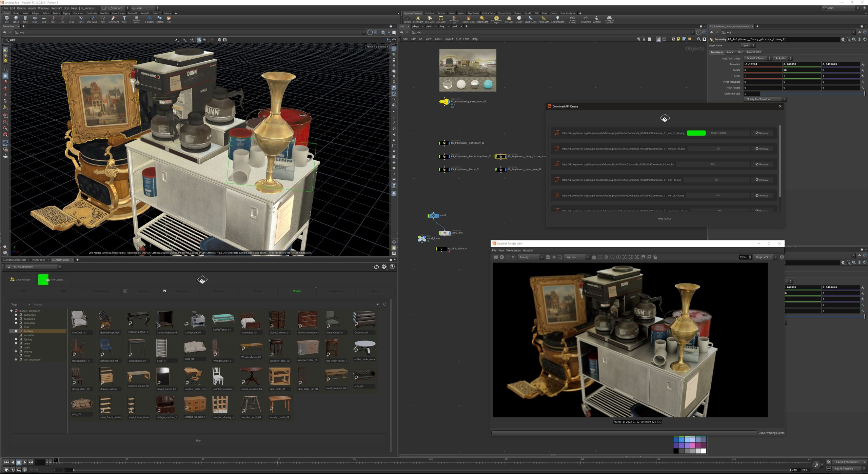This screenshot has height=474, width=868.
Task: Start render with Redshift play button
Action: click(x=502, y=257)
